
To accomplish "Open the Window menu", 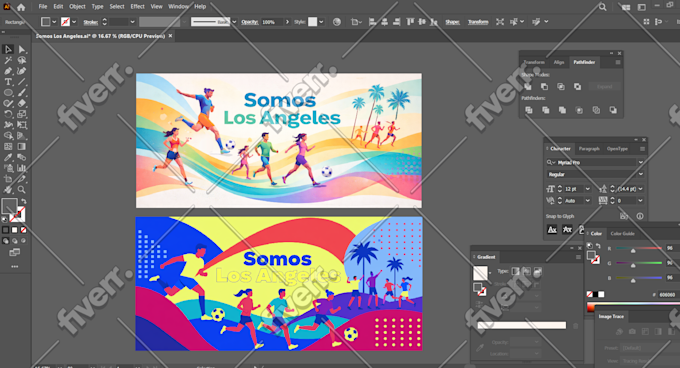I will pyautogui.click(x=178, y=7).
